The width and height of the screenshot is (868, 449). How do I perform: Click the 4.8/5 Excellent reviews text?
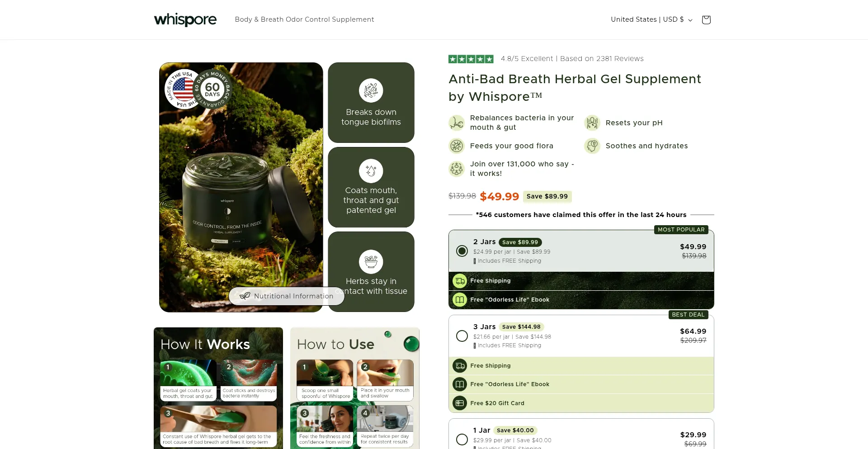(572, 59)
